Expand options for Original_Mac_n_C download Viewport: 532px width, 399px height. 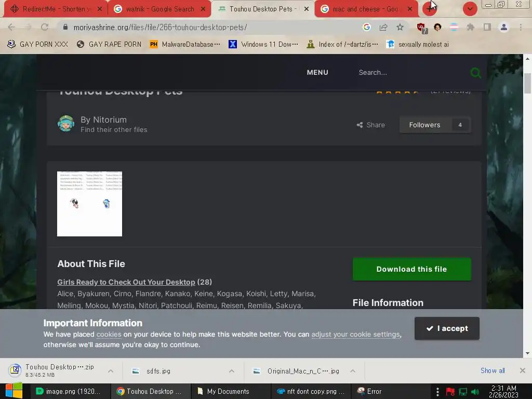[353, 371]
